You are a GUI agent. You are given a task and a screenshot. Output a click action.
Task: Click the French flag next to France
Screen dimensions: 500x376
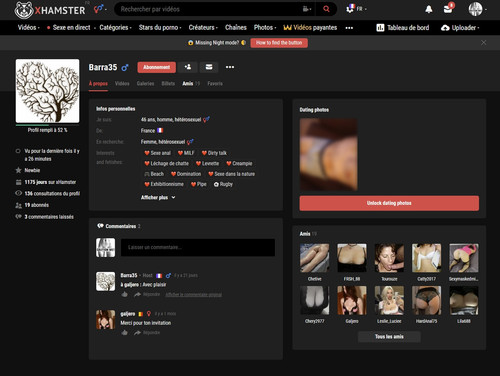(160, 130)
